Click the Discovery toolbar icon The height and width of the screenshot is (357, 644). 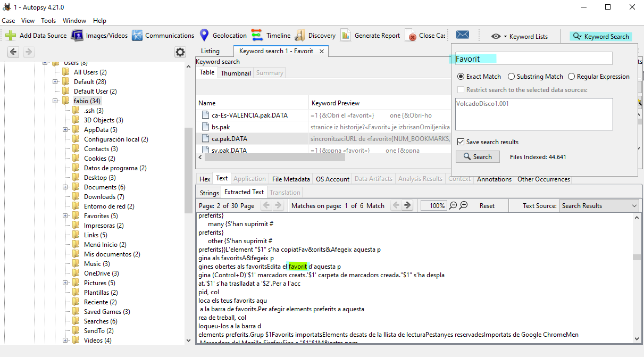(x=300, y=36)
